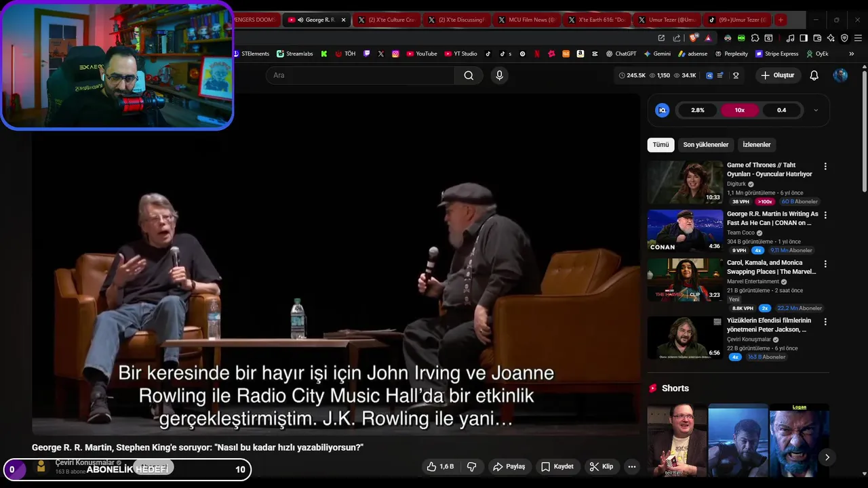This screenshot has height=488, width=868.
Task: Expand the vidIQ stats panel chevron
Action: click(816, 110)
